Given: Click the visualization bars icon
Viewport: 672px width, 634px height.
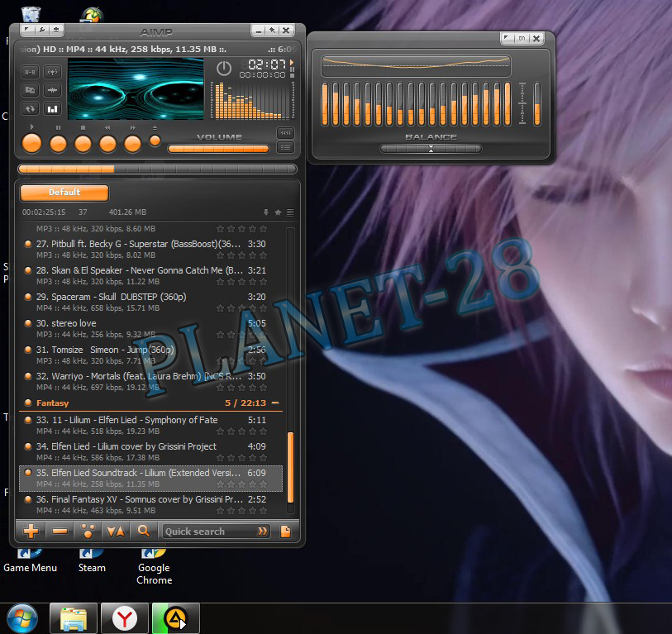Looking at the screenshot, I should pyautogui.click(x=52, y=107).
